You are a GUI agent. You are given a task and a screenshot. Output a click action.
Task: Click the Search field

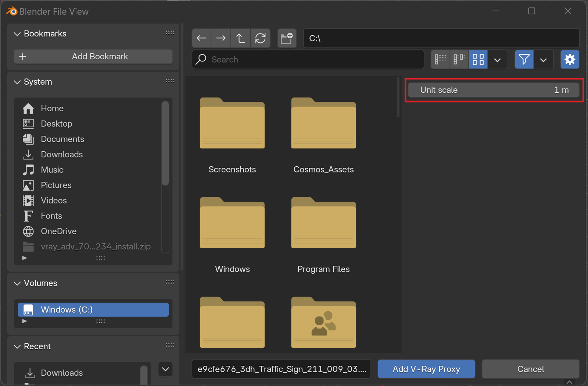point(308,60)
